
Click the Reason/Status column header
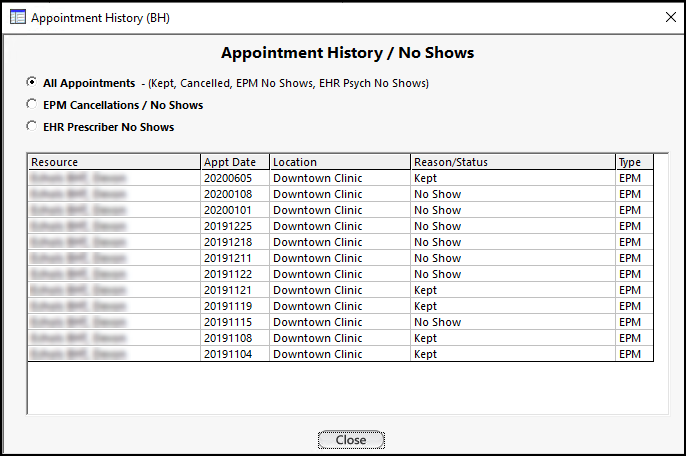pyautogui.click(x=512, y=162)
